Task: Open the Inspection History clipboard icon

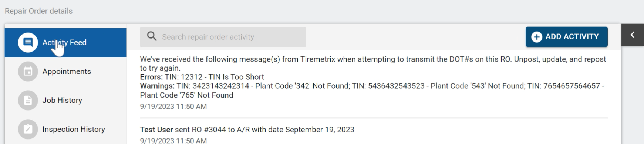Action: click(x=28, y=129)
